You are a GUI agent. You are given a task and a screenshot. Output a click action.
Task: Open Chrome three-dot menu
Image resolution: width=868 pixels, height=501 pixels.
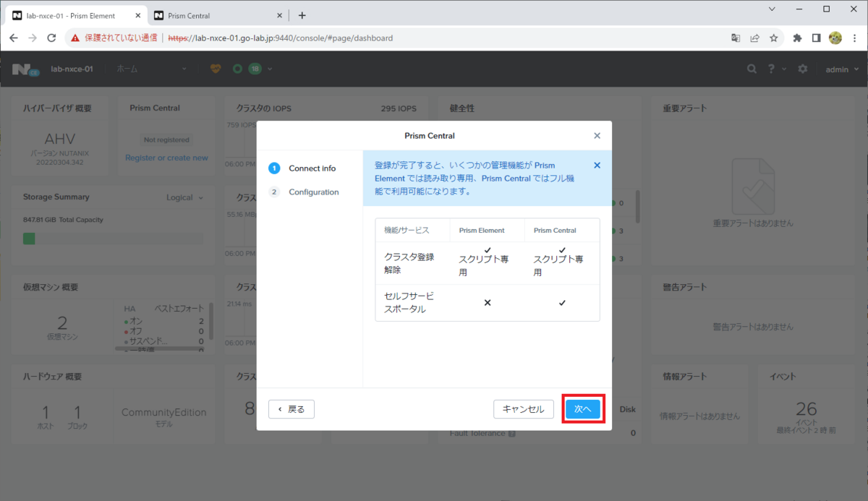(x=854, y=38)
